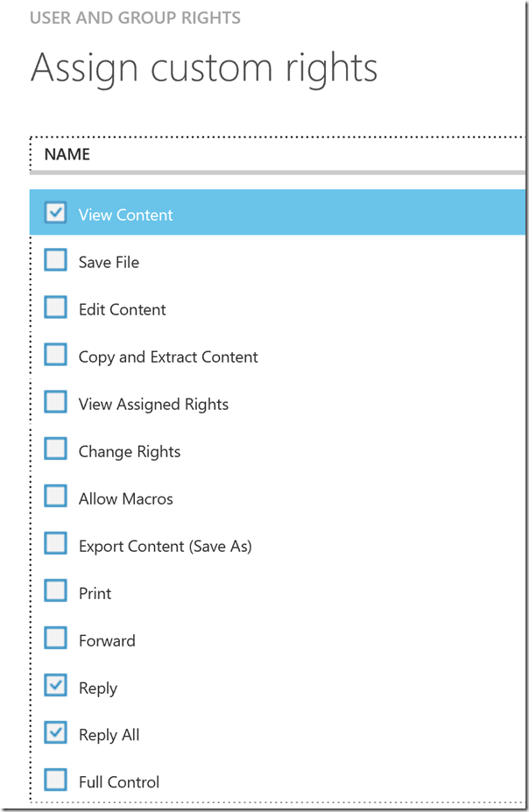
Task: Enable the View Assigned Rights checkbox
Action: [55, 402]
